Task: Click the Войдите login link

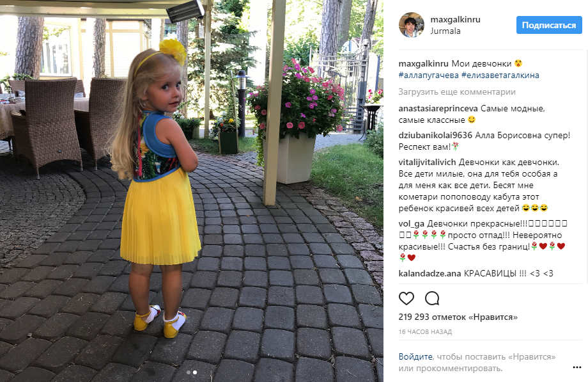Action: [x=415, y=356]
